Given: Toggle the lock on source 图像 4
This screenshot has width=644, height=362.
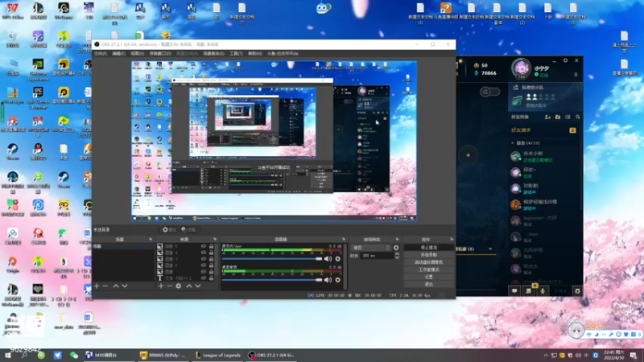Looking at the screenshot, I should pyautogui.click(x=211, y=253).
